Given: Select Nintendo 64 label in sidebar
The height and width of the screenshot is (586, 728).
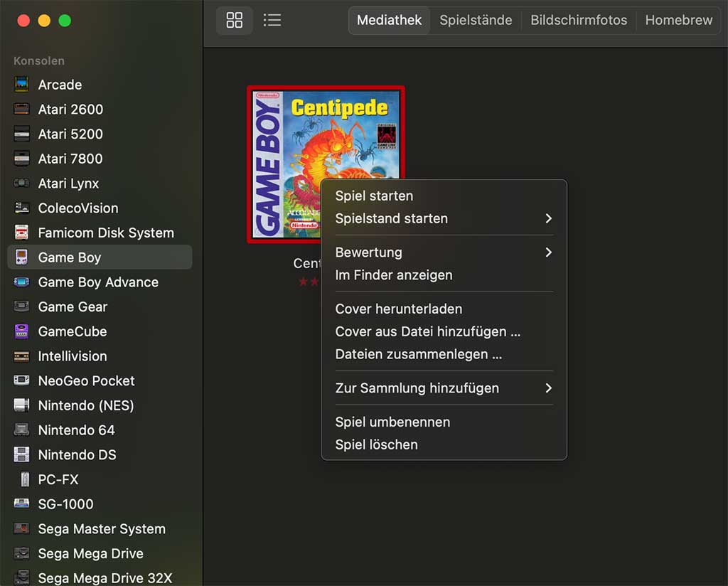Looking at the screenshot, I should (76, 430).
